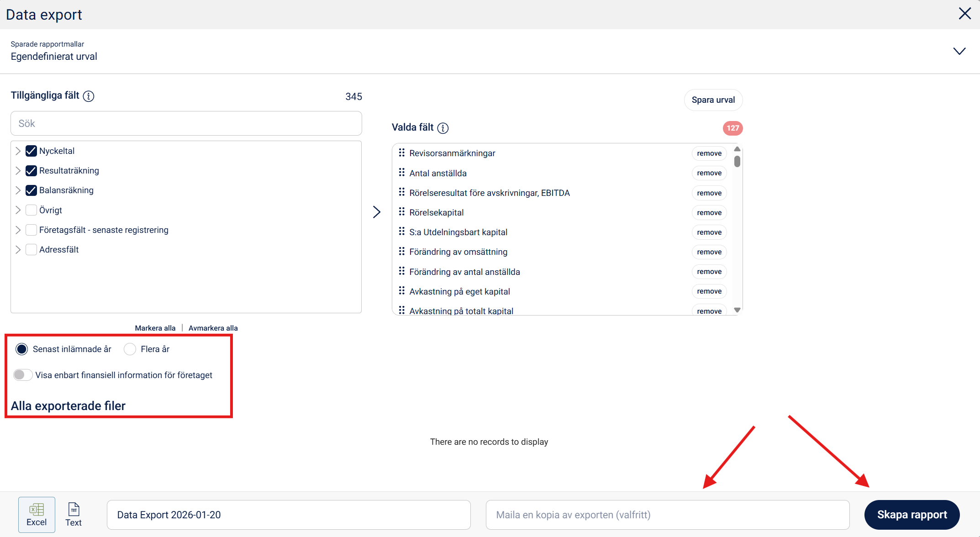Click the move-to-selected arrow between lists
980x537 pixels.
click(x=376, y=212)
